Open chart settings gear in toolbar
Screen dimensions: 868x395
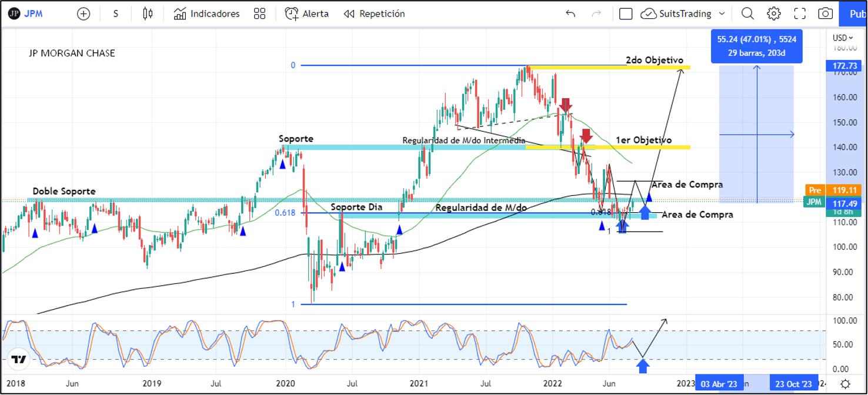click(x=774, y=14)
